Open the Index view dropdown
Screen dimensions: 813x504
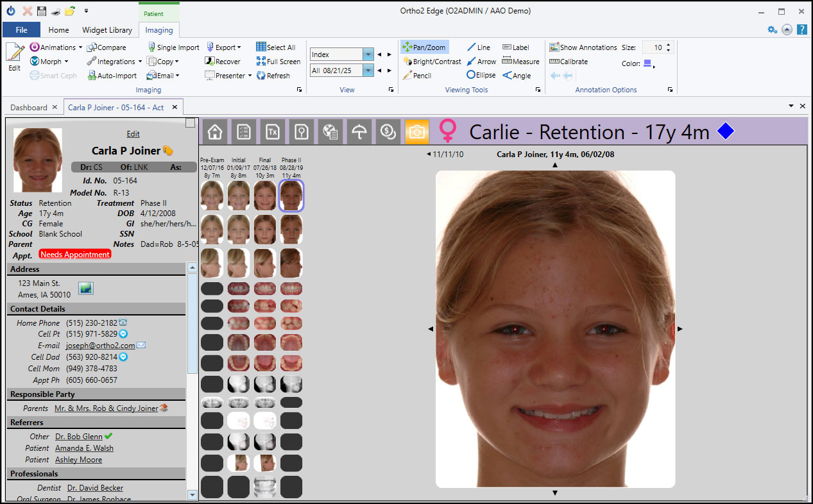point(368,55)
